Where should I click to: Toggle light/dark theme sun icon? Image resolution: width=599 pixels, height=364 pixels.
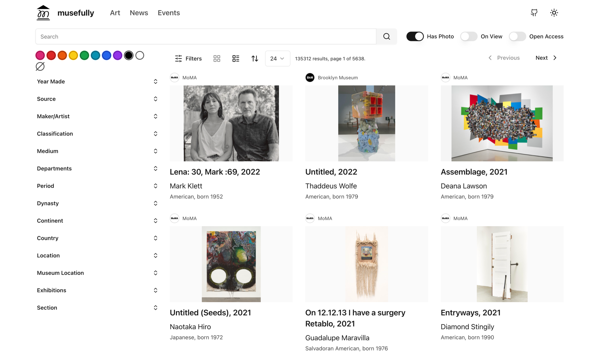pyautogui.click(x=554, y=13)
